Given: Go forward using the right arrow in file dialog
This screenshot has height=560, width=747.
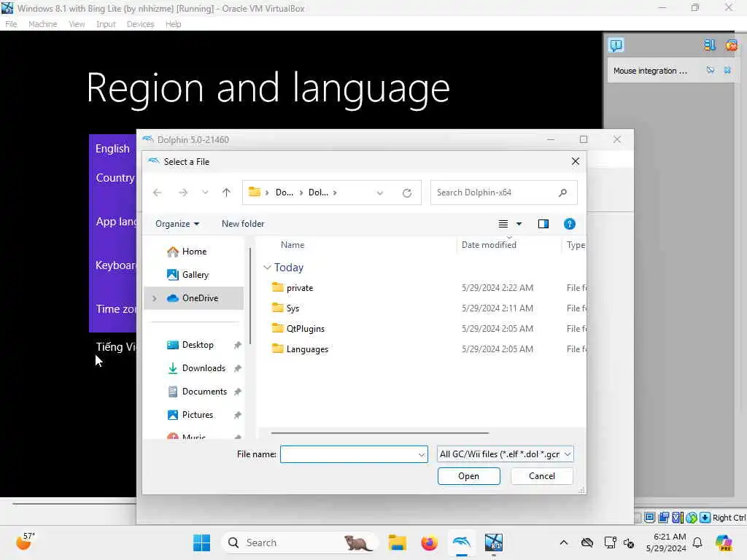Looking at the screenshot, I should click(183, 192).
